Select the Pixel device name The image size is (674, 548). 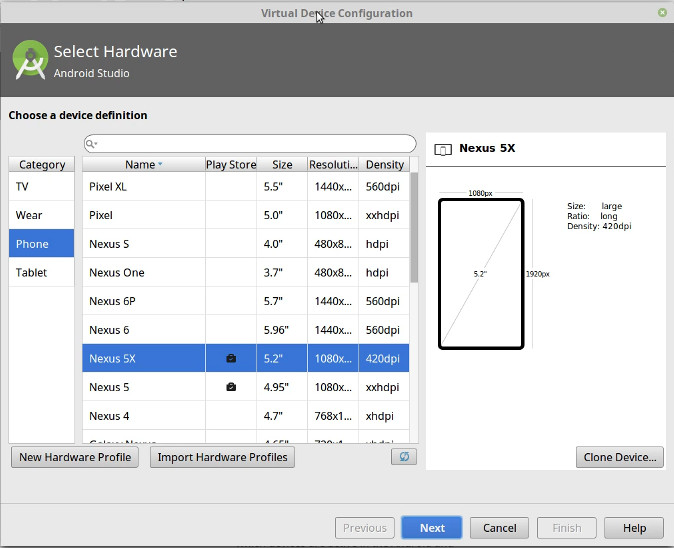[101, 215]
